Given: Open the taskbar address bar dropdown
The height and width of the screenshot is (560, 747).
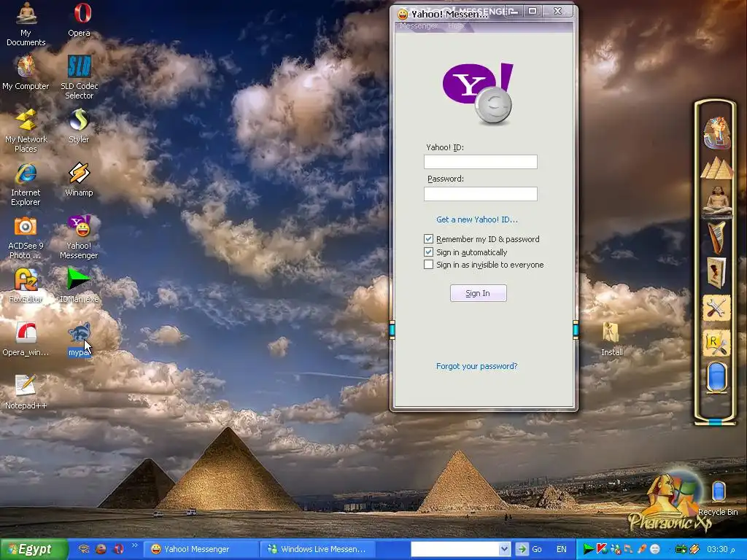Looking at the screenshot, I should (505, 549).
